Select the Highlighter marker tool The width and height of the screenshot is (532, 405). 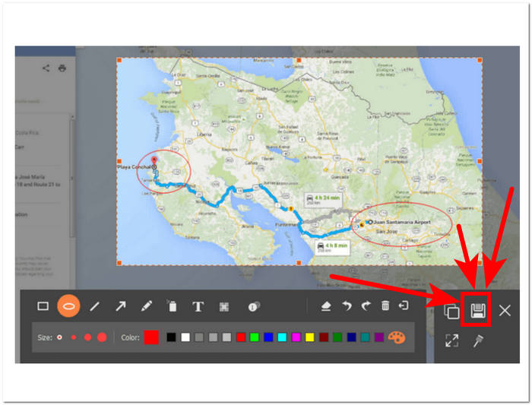point(172,306)
